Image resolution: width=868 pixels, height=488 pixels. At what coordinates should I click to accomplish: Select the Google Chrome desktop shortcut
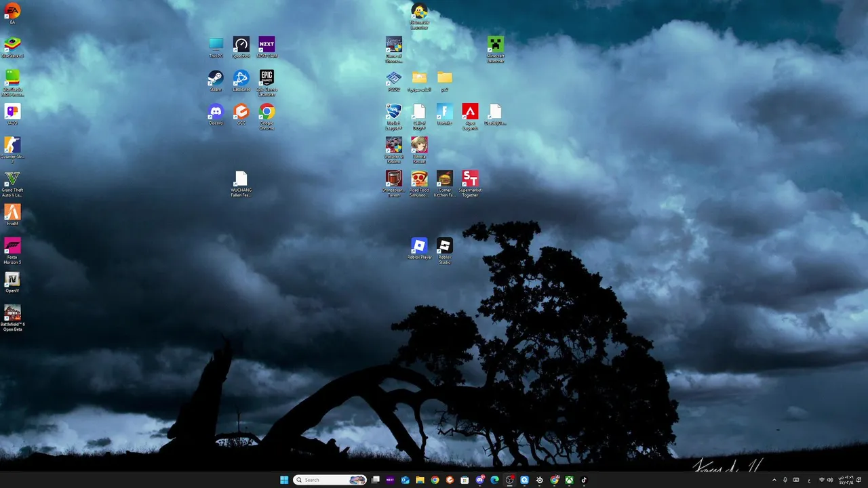click(267, 116)
